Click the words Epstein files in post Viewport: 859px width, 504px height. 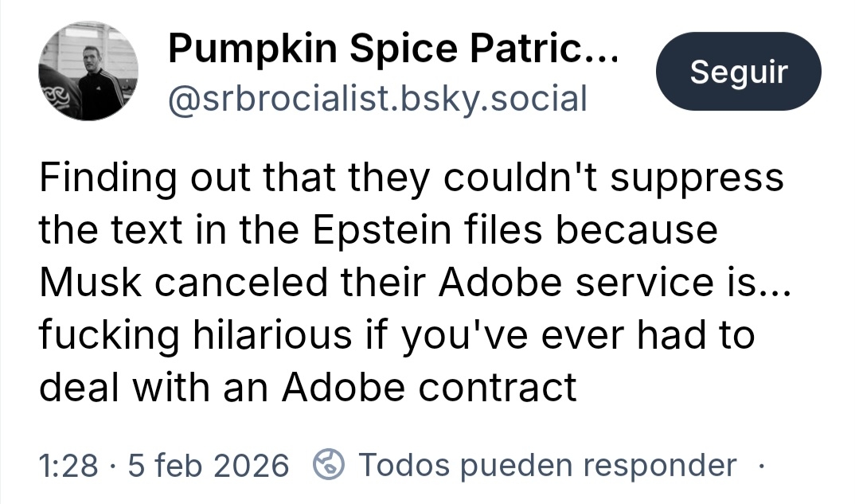coord(434,231)
